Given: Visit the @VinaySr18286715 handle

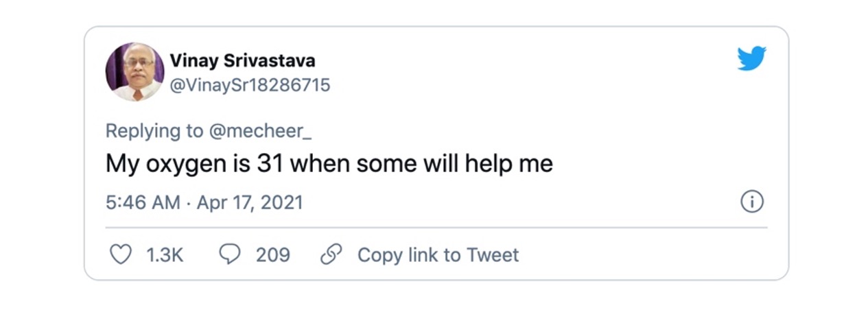Looking at the screenshot, I should pos(250,85).
